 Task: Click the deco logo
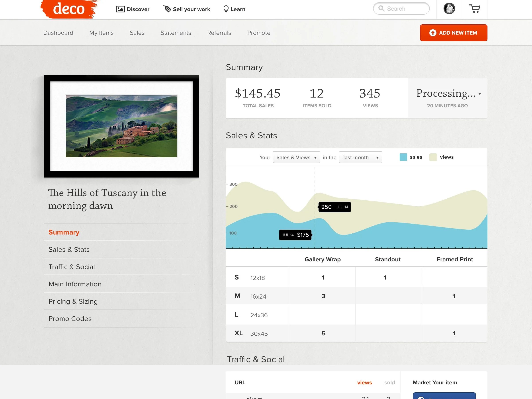coord(69,9)
